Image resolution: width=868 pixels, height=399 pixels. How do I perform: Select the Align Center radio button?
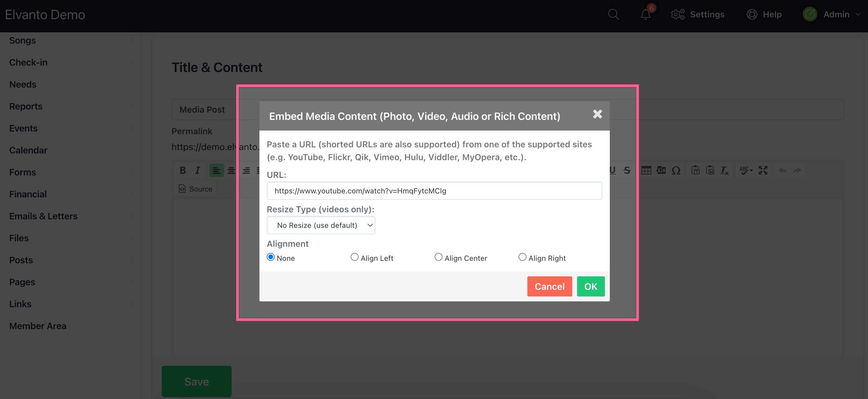438,257
